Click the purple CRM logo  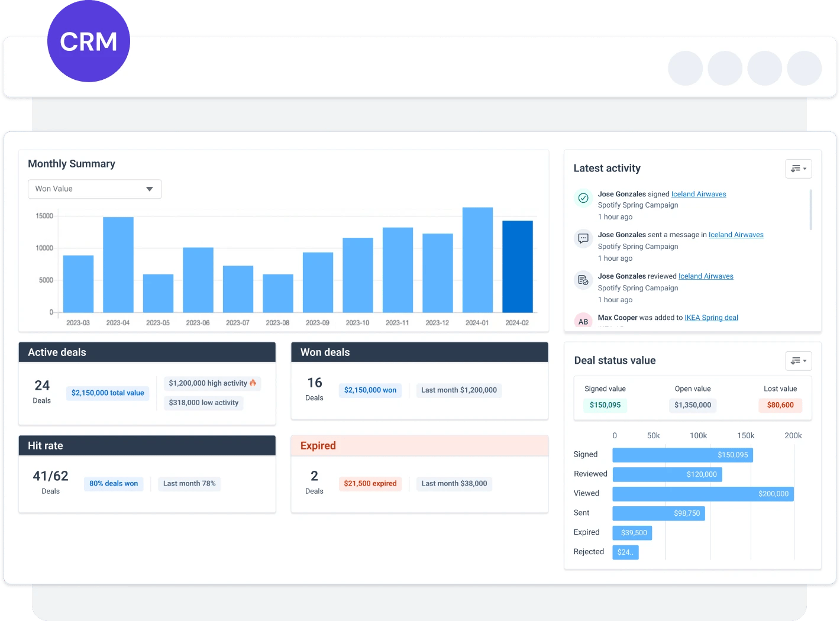[89, 41]
